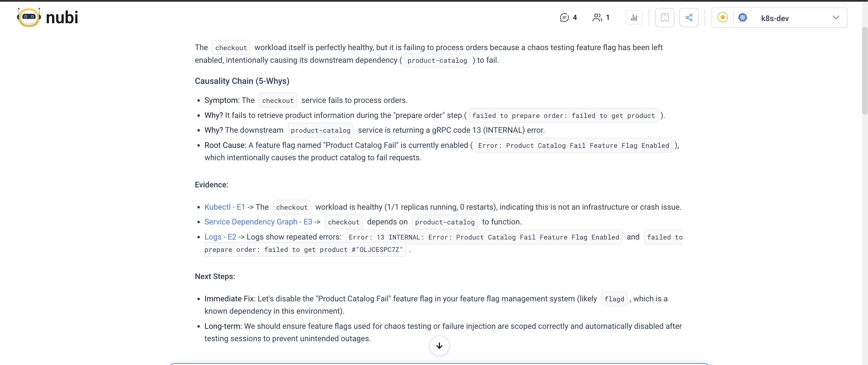Click 'Error: 13 INTERNAL' log error snippet
This screenshot has height=365, width=868.
[x=483, y=237]
